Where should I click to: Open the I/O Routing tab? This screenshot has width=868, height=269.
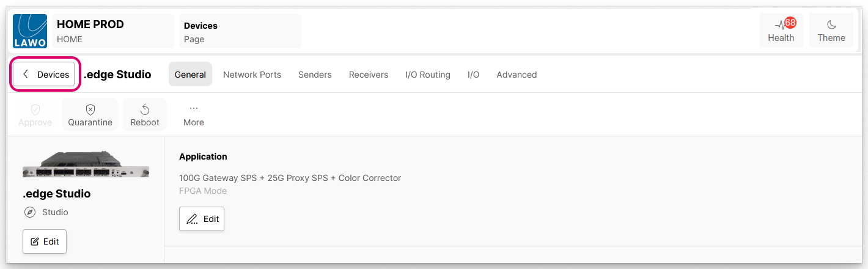427,75
